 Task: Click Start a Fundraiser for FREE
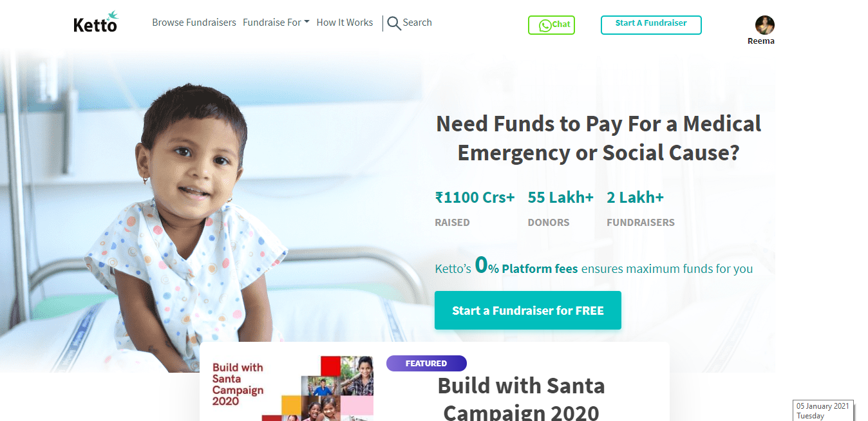tap(528, 310)
